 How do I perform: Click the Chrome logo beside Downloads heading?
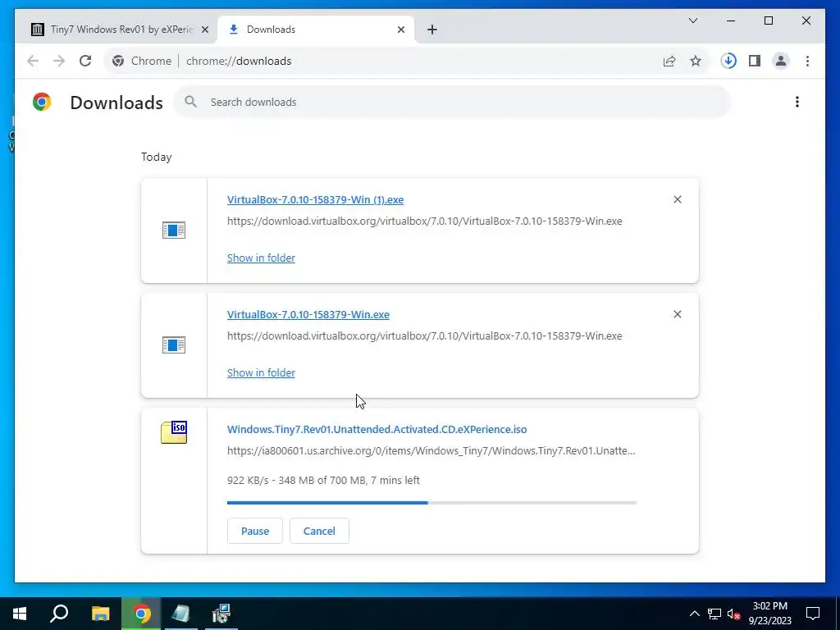click(x=42, y=102)
